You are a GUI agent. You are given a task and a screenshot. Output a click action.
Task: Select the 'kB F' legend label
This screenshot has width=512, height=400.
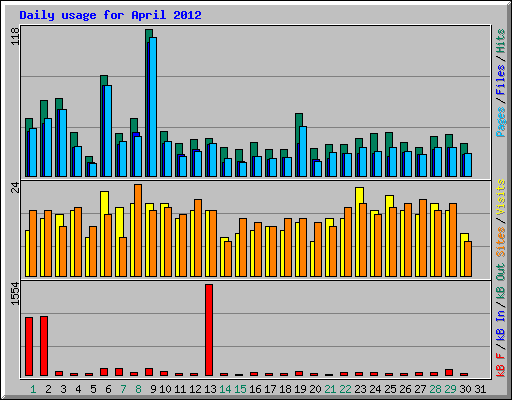tap(501, 364)
